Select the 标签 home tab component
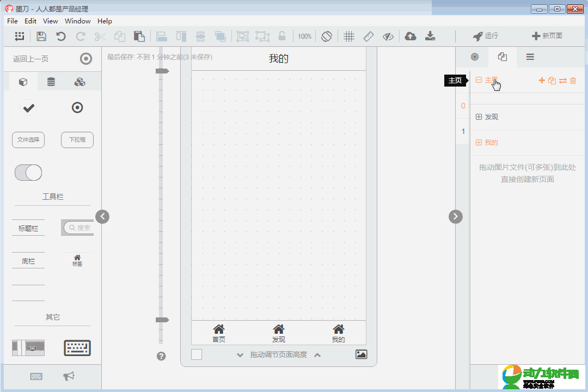The image size is (588, 392). pos(77,260)
